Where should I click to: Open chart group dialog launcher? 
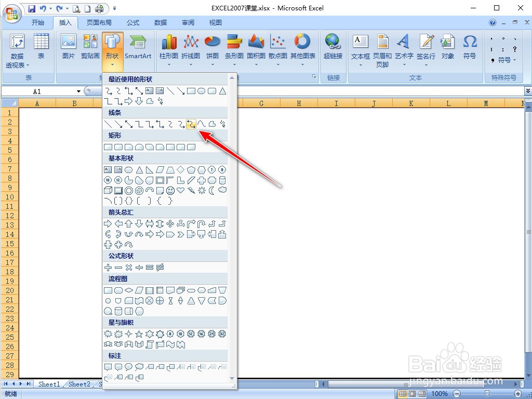(x=314, y=77)
